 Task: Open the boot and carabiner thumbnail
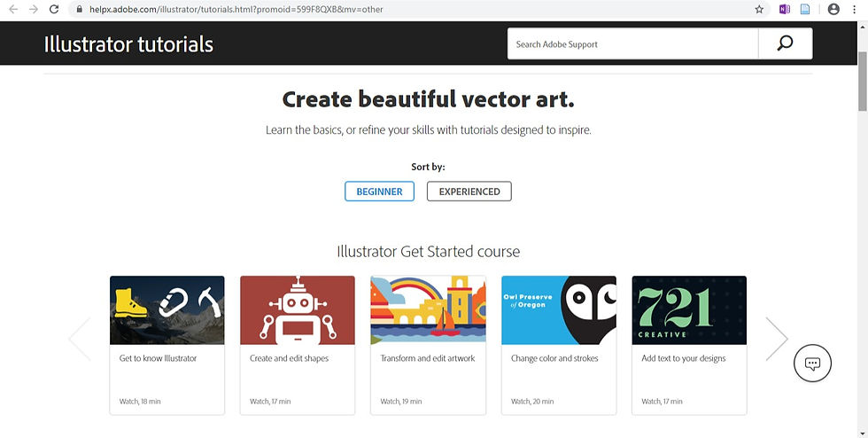click(x=167, y=310)
